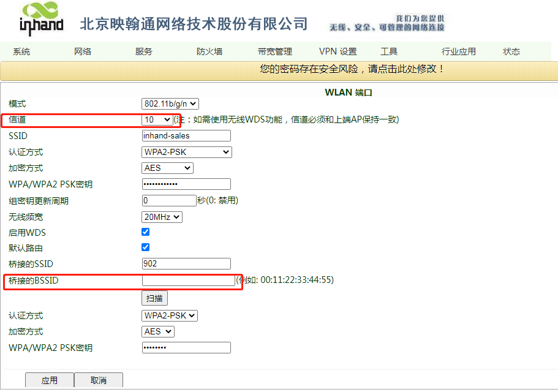
Task: Open the 状态 menu
Action: 511,51
